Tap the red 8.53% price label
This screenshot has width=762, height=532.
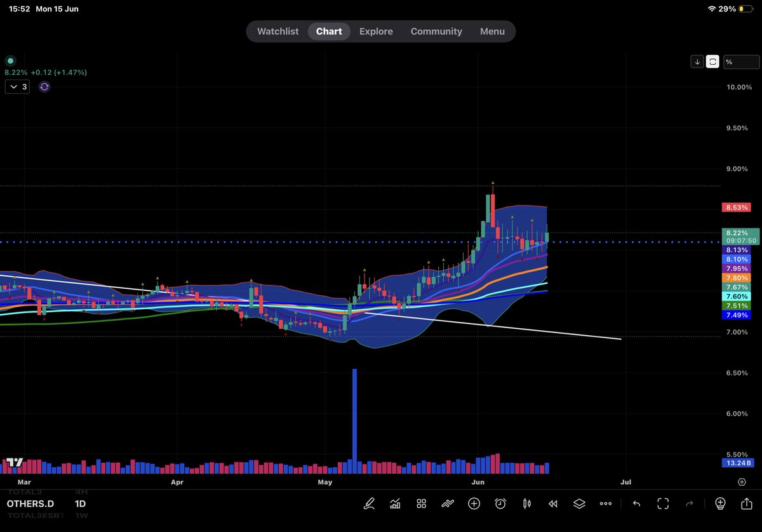point(737,208)
